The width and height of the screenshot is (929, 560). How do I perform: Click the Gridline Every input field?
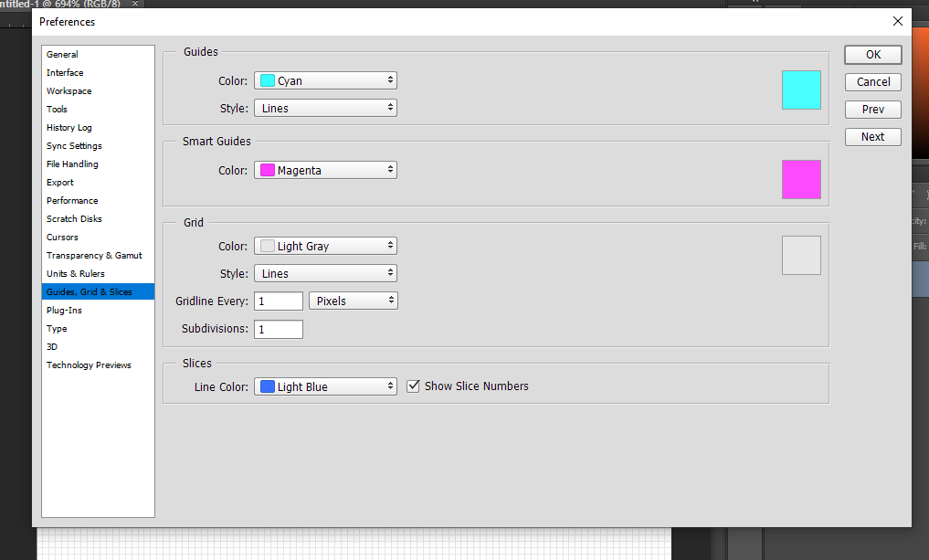(x=279, y=301)
